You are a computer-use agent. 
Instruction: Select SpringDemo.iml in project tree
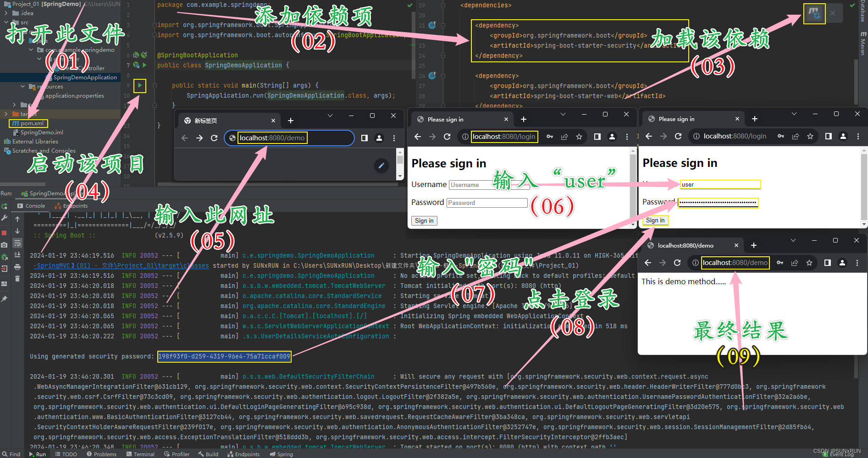38,132
